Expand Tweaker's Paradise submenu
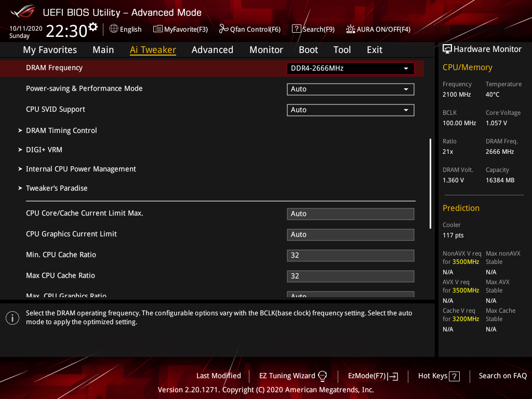The width and height of the screenshot is (532, 399). point(57,188)
